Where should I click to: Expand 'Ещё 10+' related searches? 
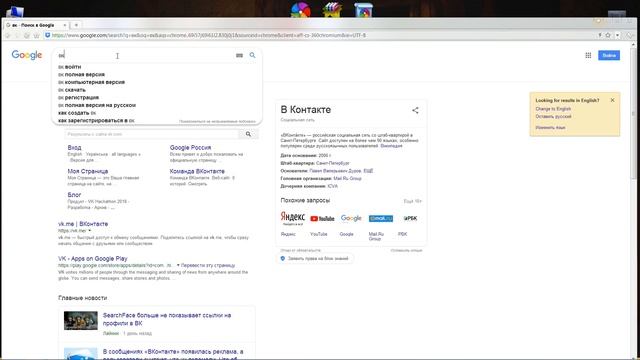413,201
